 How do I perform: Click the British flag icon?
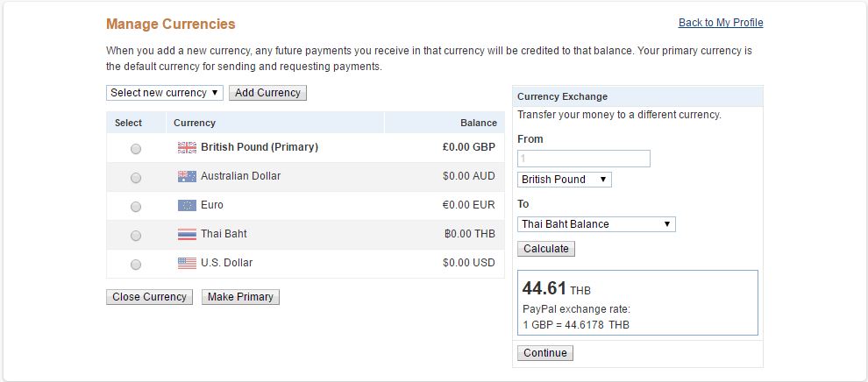pos(187,147)
